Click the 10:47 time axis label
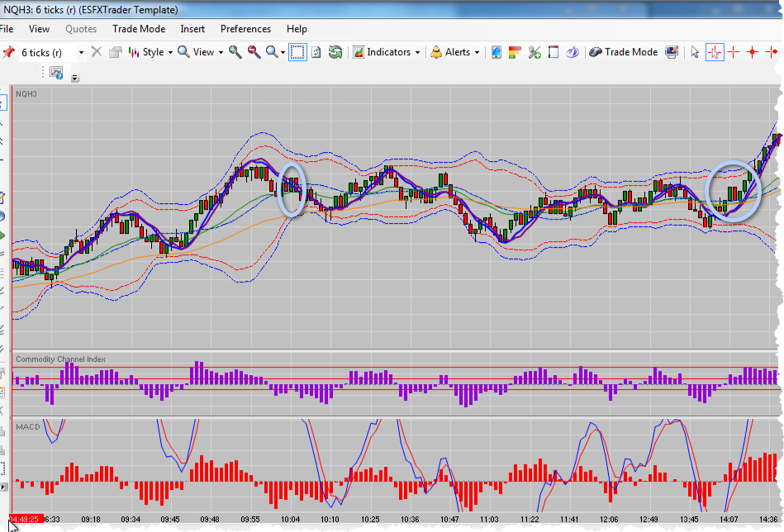The image size is (784, 532). (x=449, y=519)
